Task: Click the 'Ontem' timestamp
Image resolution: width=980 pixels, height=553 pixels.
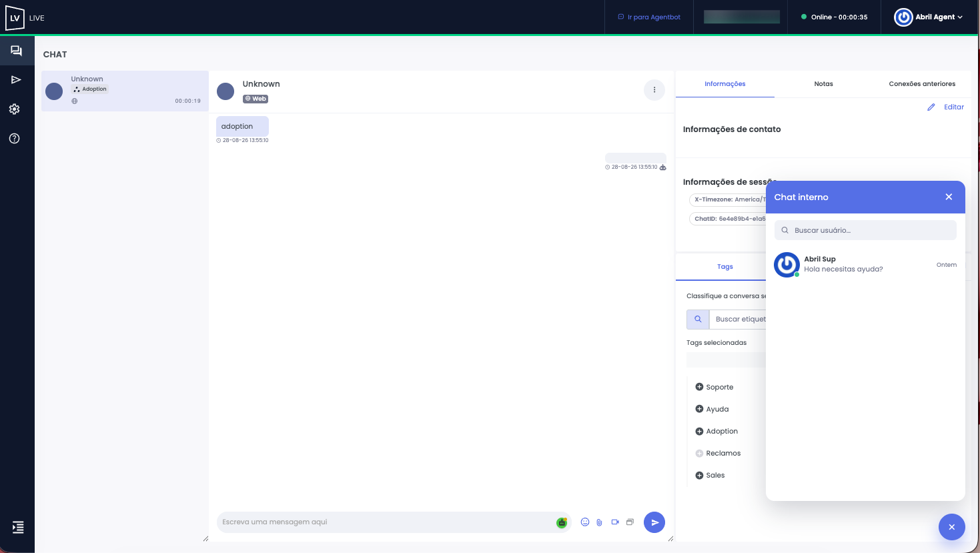Action: click(x=947, y=265)
